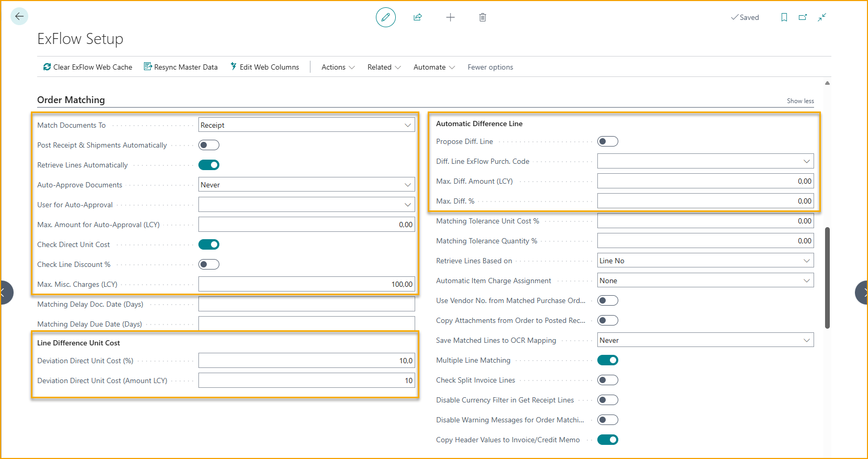Viewport: 868px width, 459px height.
Task: Toggle Disable Warning Messages for Order Matching
Action: coord(608,420)
